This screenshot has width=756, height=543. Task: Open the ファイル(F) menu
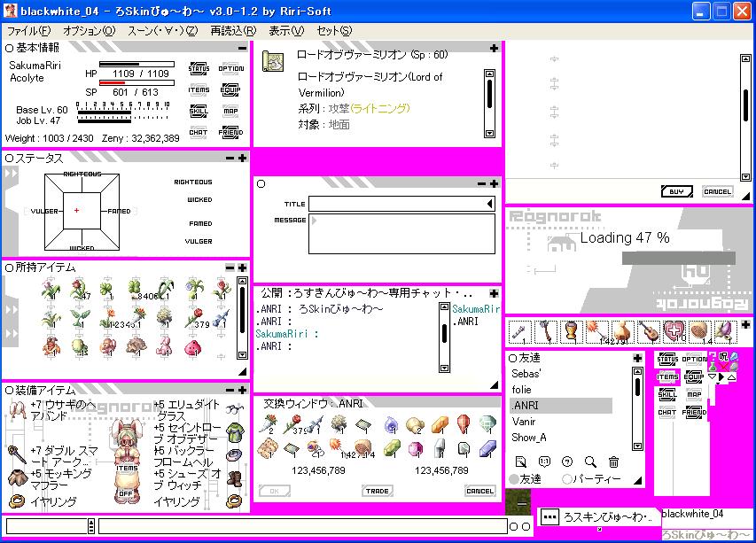[x=29, y=31]
